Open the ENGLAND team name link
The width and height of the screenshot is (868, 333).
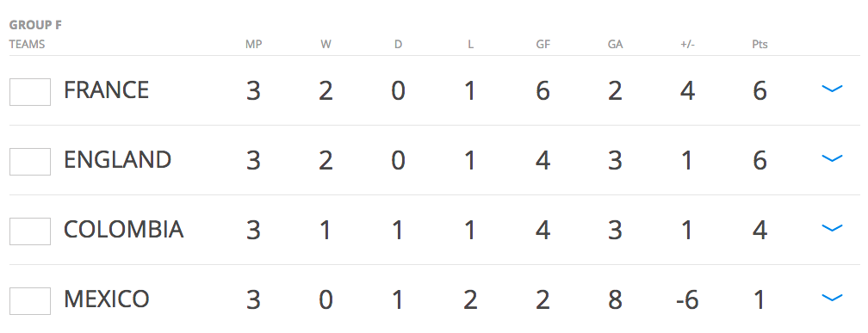pyautogui.click(x=117, y=160)
